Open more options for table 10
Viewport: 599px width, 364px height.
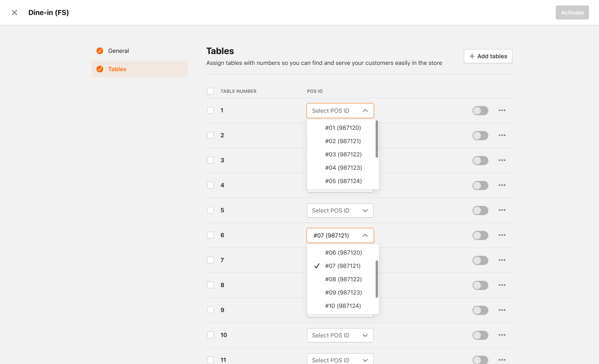coord(502,335)
